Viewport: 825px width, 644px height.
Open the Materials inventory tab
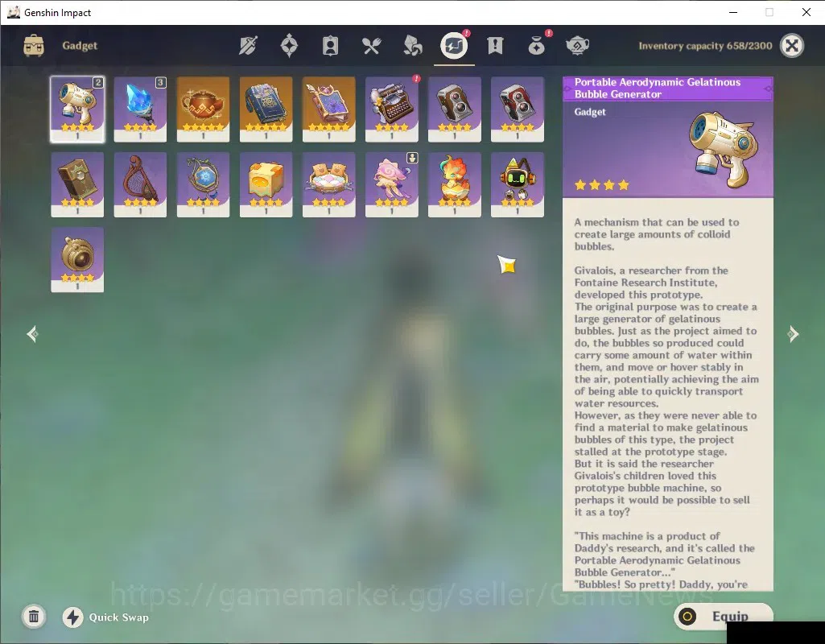pyautogui.click(x=412, y=46)
